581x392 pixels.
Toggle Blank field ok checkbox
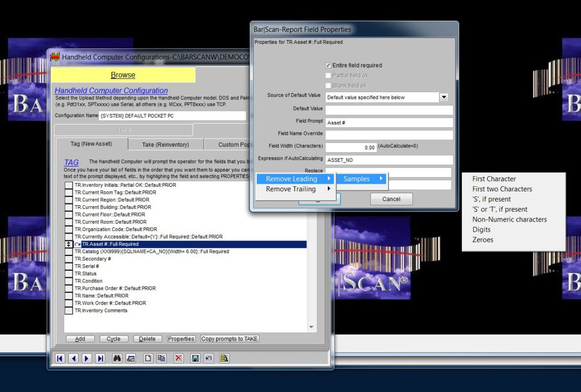coord(328,86)
